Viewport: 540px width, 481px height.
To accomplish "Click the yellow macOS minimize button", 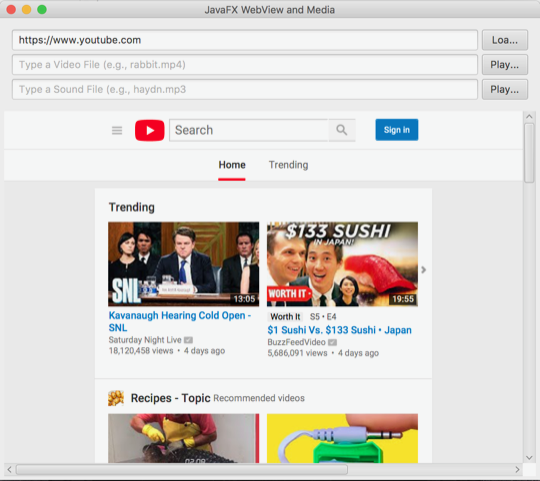I will pos(27,10).
